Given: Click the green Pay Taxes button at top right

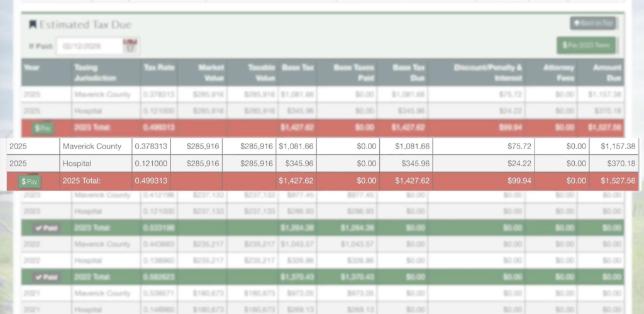Looking at the screenshot, I should coord(586,45).
